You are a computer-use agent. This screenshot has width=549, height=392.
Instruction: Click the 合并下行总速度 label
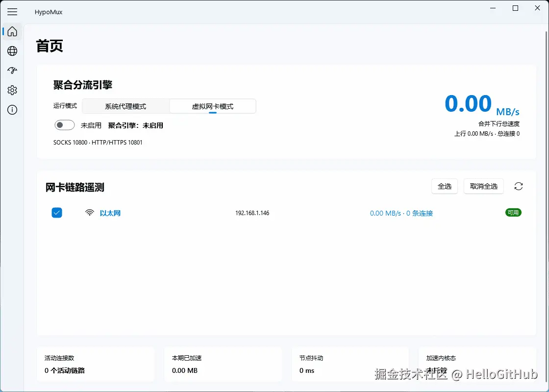499,123
